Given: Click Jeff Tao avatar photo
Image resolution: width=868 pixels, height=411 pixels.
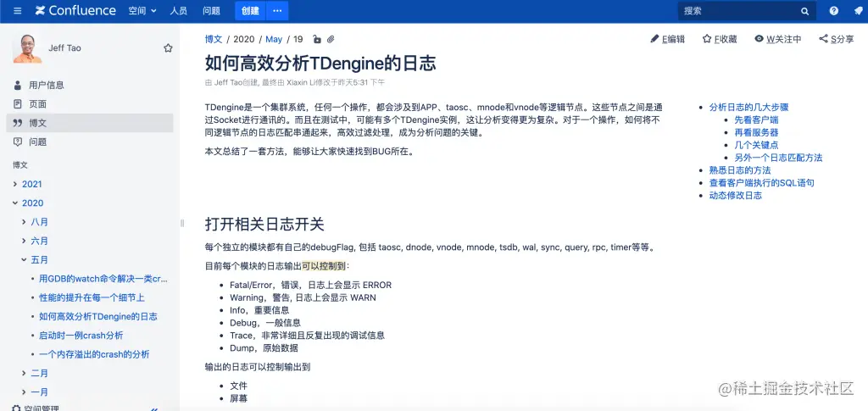Looking at the screenshot, I should (x=27, y=48).
